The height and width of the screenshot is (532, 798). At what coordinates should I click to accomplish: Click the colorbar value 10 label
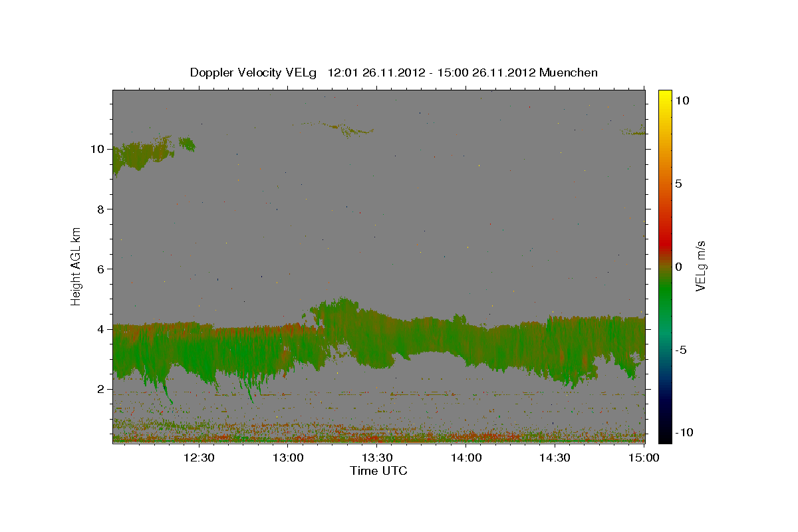pos(682,100)
